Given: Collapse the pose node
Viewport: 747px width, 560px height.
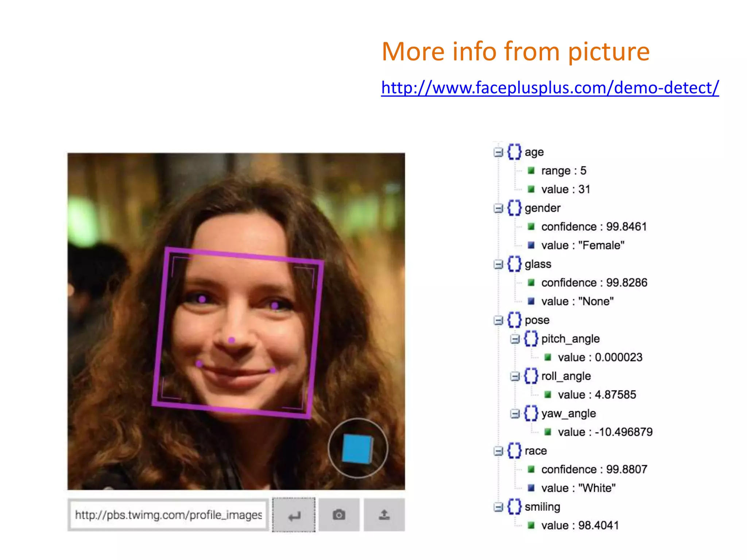Looking at the screenshot, I should (x=498, y=320).
